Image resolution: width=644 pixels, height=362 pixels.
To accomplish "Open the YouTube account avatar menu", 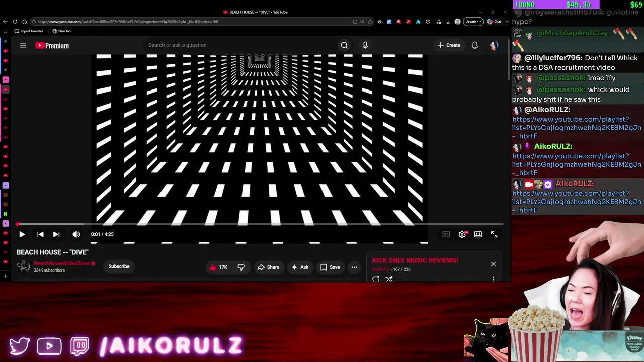I will 494,45.
